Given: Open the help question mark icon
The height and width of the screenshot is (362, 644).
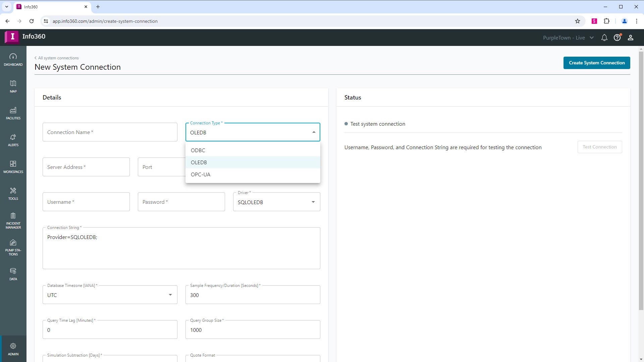Looking at the screenshot, I should [617, 38].
